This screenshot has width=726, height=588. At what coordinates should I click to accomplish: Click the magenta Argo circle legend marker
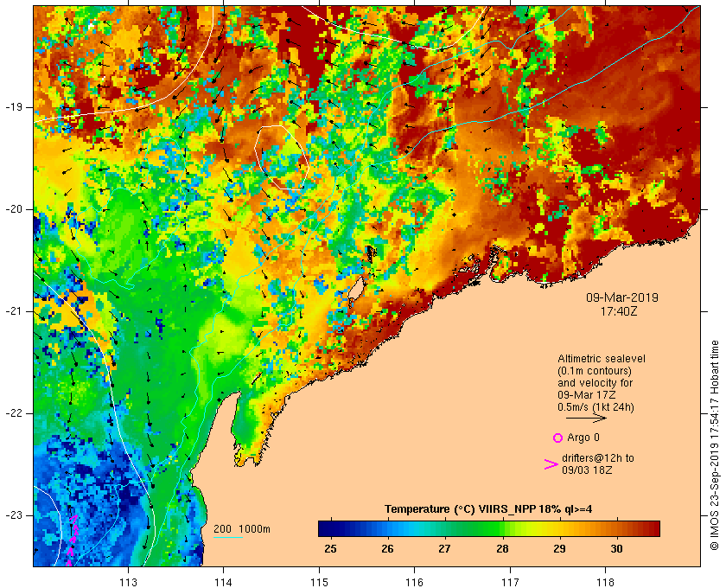557,438
